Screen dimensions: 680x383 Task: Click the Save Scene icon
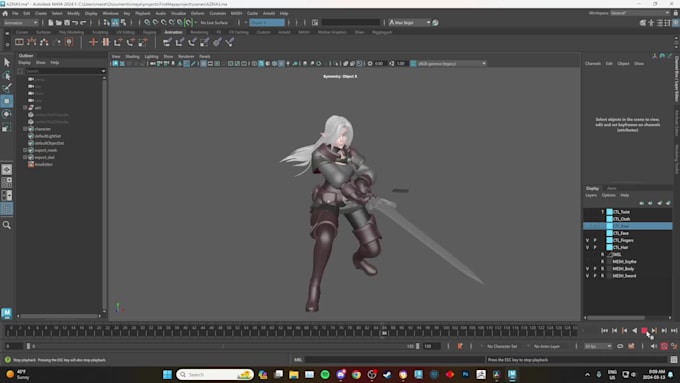click(67, 23)
